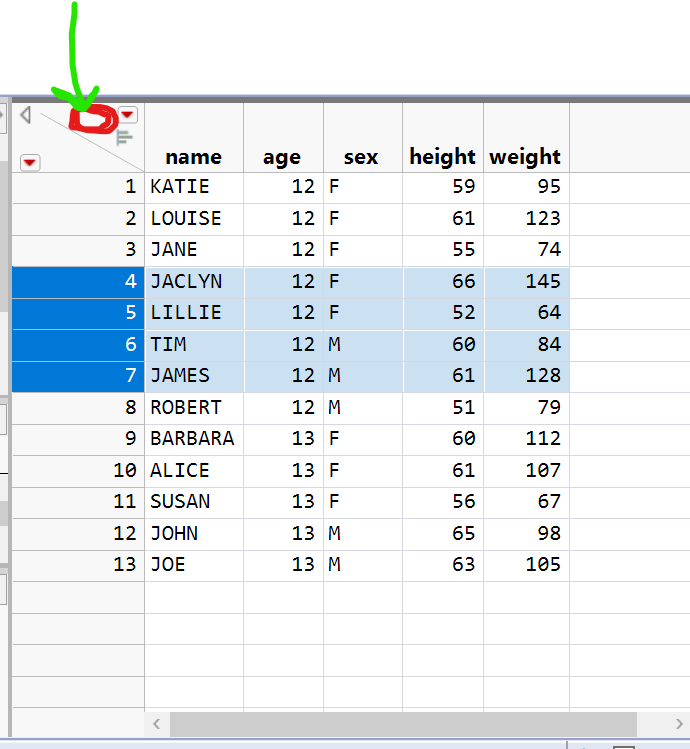Viewport: 690px width, 749px height.
Task: Click weight value 112 in BARBARA row
Action: (543, 439)
